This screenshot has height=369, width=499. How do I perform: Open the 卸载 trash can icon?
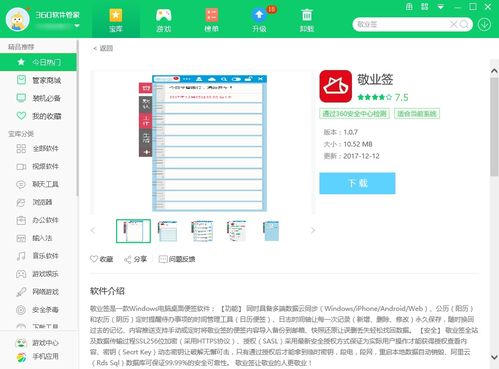coord(307,19)
